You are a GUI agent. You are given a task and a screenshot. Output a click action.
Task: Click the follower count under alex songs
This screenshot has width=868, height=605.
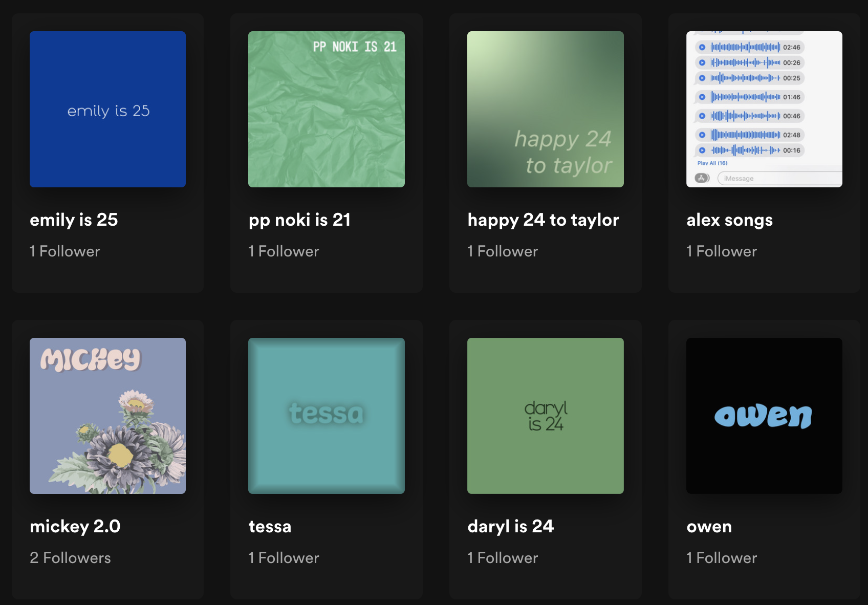point(721,251)
